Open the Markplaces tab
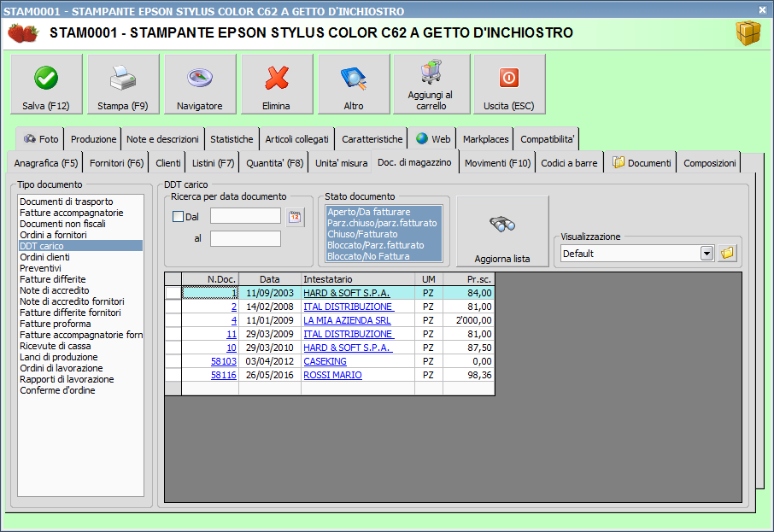The image size is (774, 532). (x=485, y=139)
